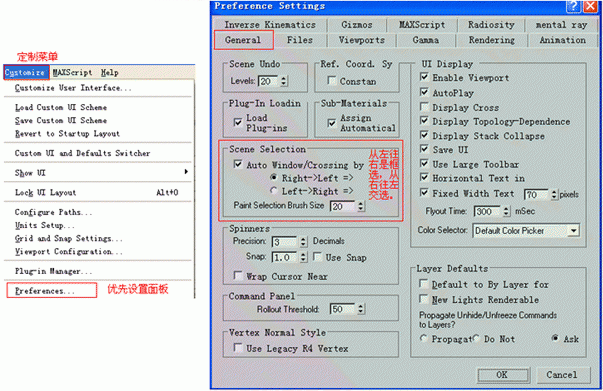Toggle Use Large Toolbar checkbox
This screenshot has width=603, height=391.
click(x=424, y=164)
